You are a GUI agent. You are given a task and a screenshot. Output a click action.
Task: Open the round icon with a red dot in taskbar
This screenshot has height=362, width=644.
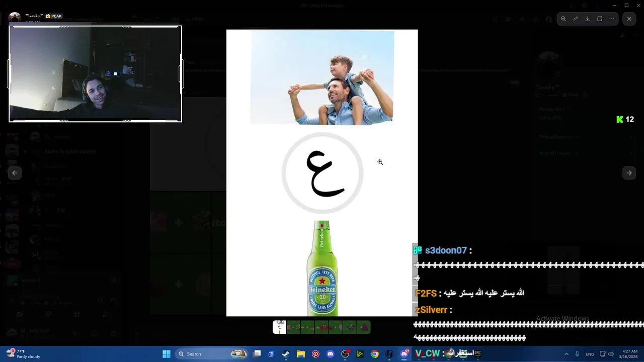pyautogui.click(x=345, y=354)
